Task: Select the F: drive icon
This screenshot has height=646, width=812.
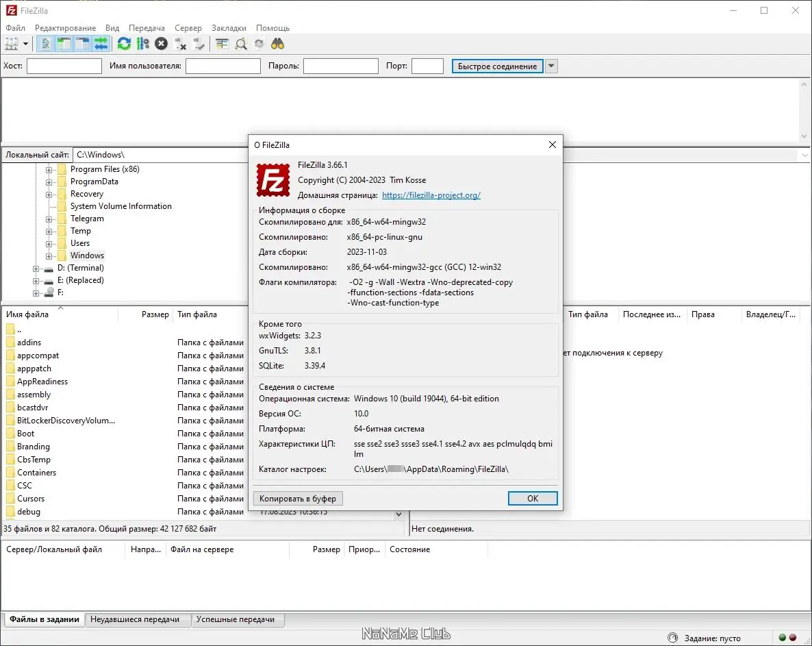Action: click(x=49, y=293)
